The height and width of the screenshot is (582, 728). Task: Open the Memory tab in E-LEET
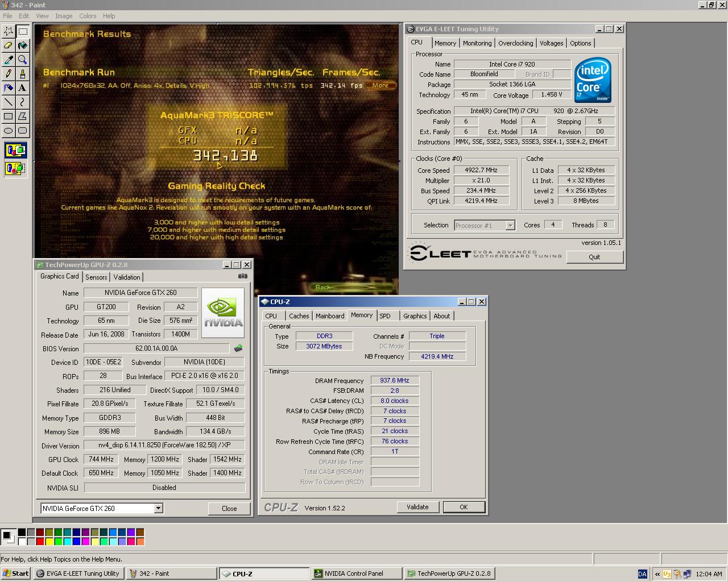tap(445, 43)
